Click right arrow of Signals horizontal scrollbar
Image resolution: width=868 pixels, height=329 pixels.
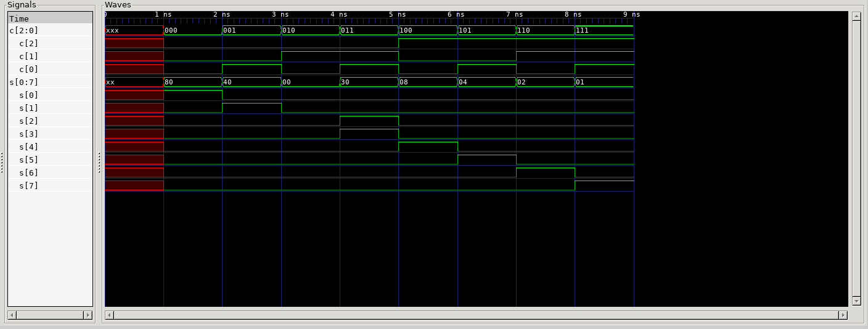tap(88, 315)
